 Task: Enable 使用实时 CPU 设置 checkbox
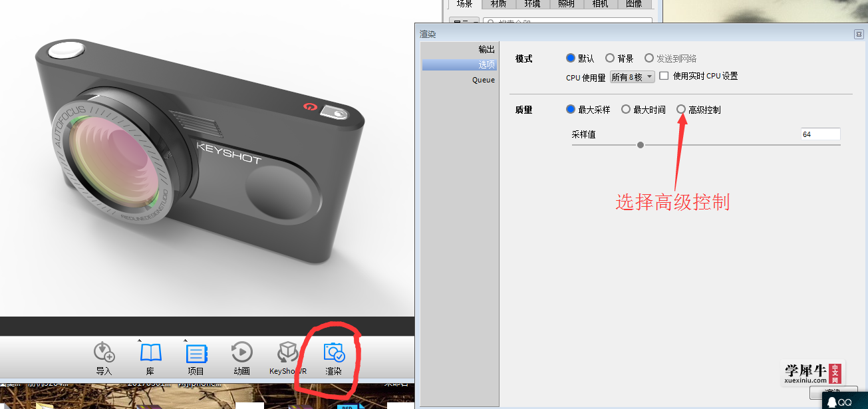(664, 76)
